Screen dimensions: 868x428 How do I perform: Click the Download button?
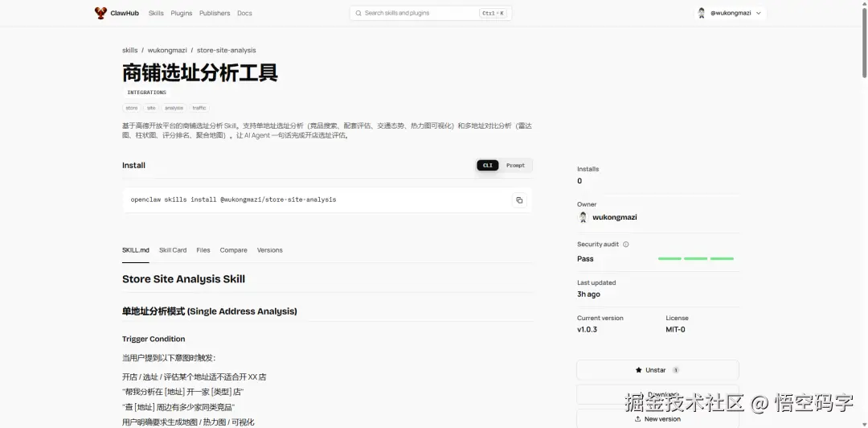[x=657, y=395]
